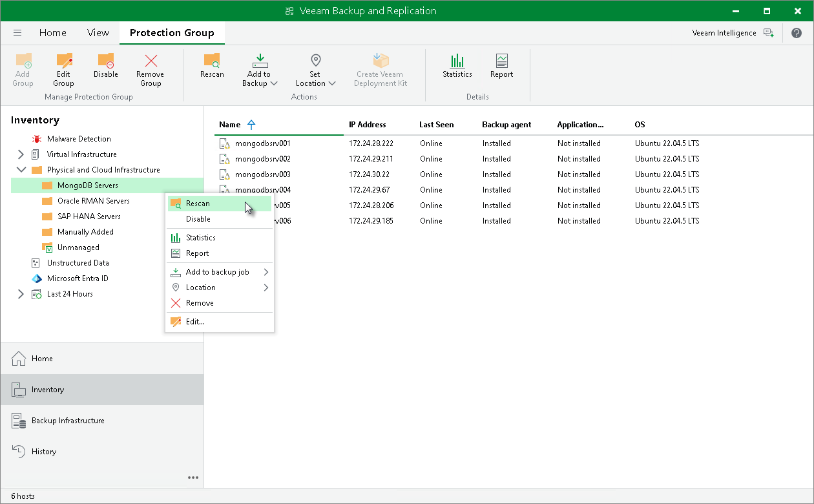Open the Add to Backup ribbon dropdown

pos(260,70)
